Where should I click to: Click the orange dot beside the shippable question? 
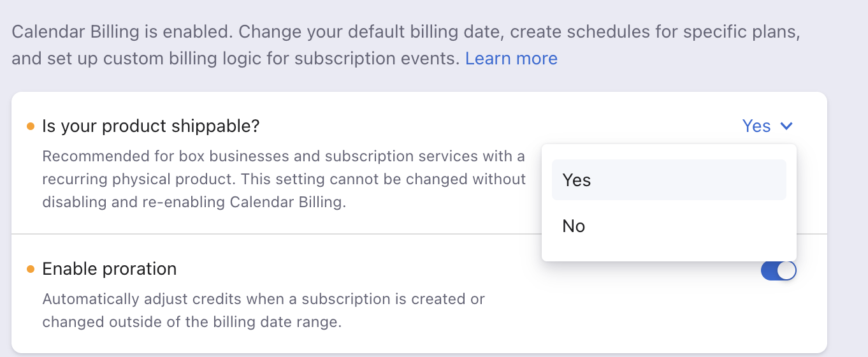tap(31, 126)
